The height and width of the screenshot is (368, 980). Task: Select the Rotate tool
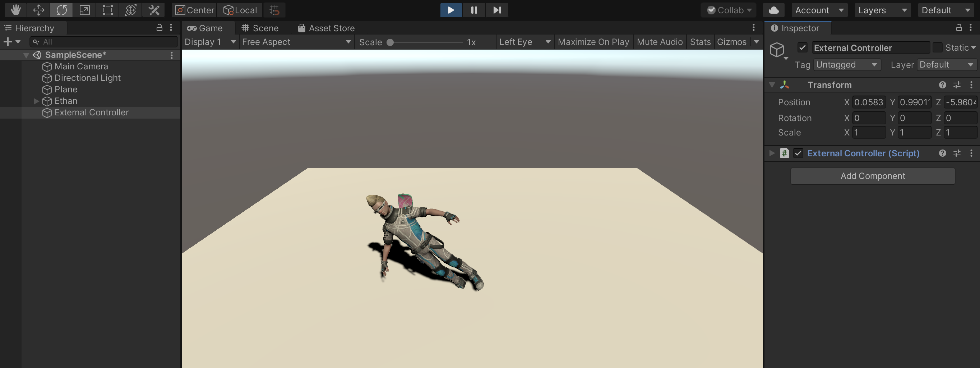click(61, 10)
